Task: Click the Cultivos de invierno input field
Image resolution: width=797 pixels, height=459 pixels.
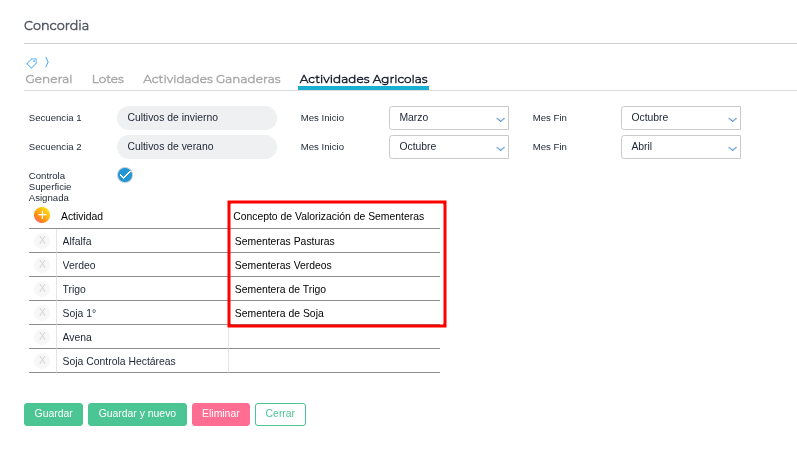Action: click(x=196, y=118)
